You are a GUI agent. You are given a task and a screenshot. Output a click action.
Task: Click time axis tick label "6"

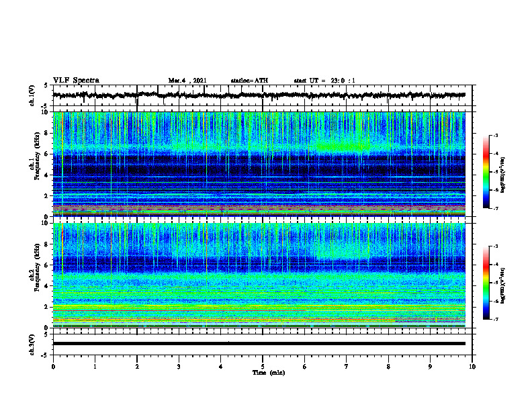point(305,367)
